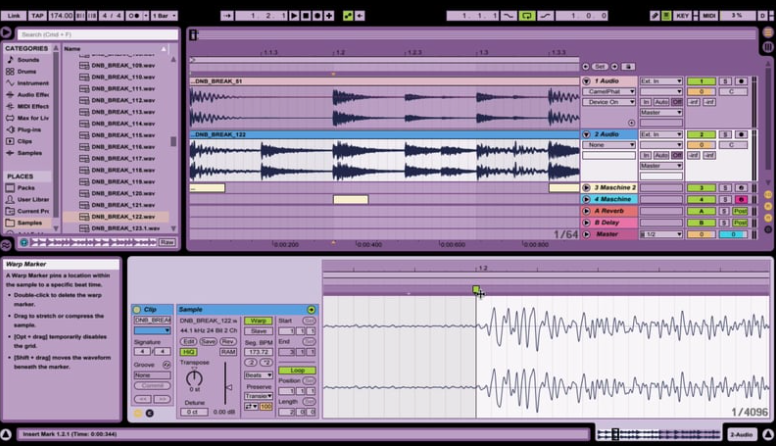Click the TAP tempo button

pos(37,16)
